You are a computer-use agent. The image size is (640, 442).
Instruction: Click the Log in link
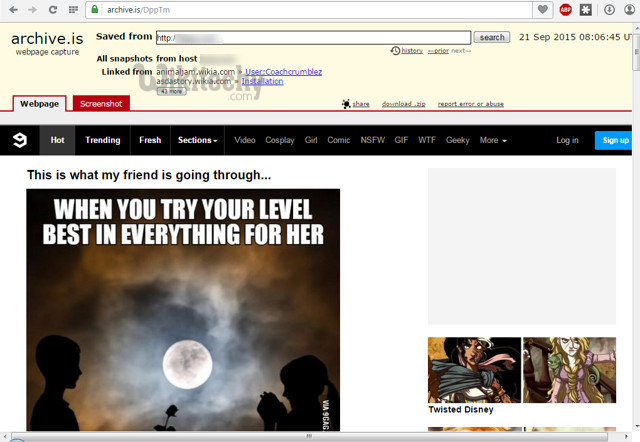click(x=567, y=140)
